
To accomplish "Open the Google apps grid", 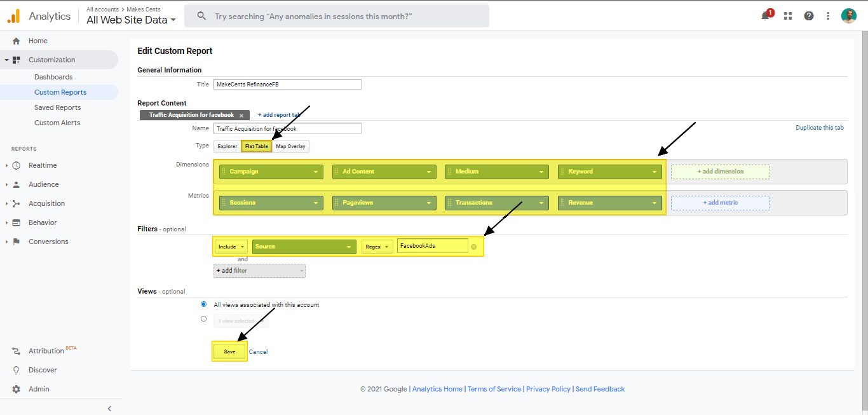I will 788,16.
